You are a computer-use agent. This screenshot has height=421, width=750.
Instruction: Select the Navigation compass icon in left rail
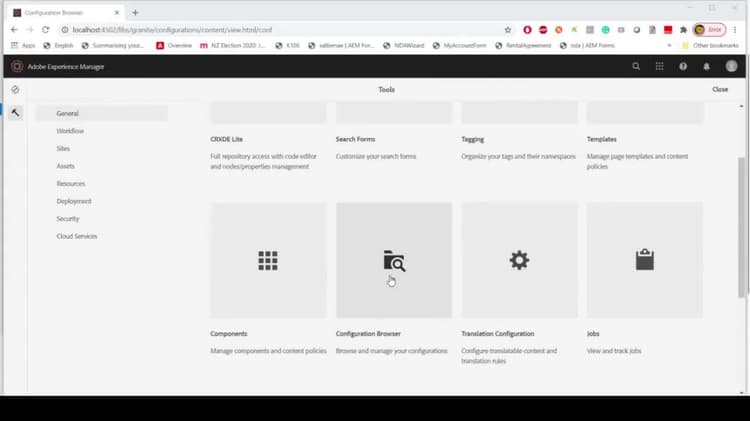pos(15,89)
